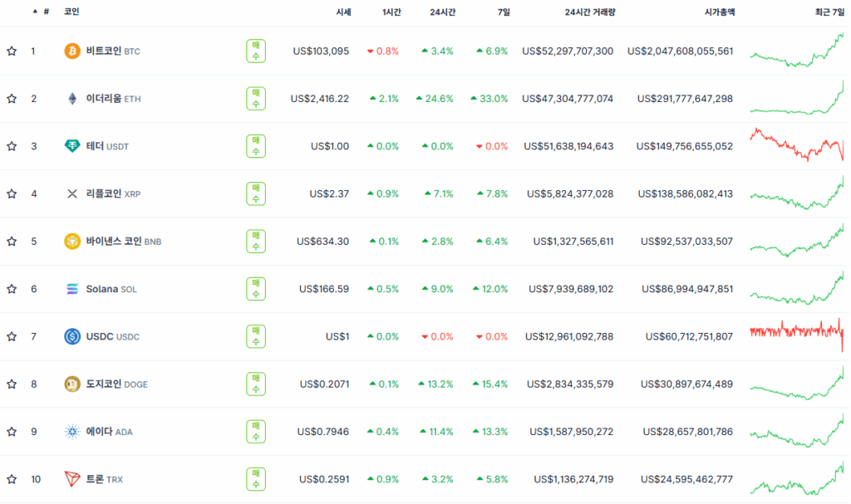
Task: Sort by the 시세 price column header
Action: pyautogui.click(x=343, y=12)
